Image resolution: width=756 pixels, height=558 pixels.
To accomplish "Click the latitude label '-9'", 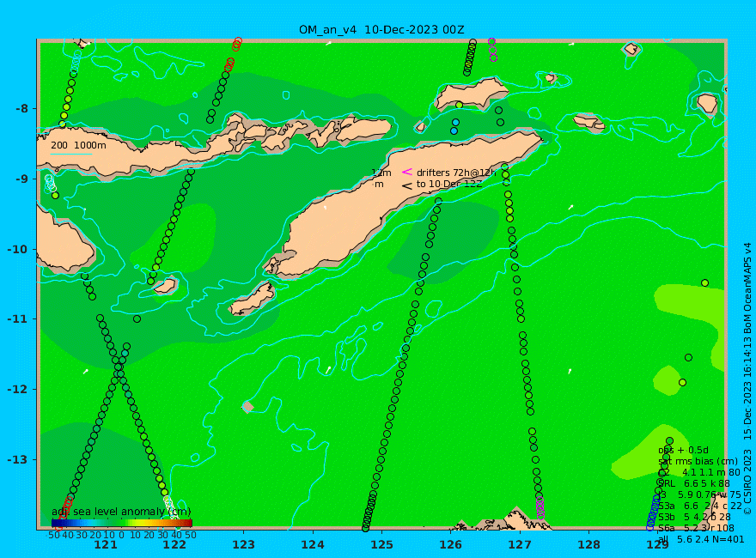I will (x=21, y=179).
